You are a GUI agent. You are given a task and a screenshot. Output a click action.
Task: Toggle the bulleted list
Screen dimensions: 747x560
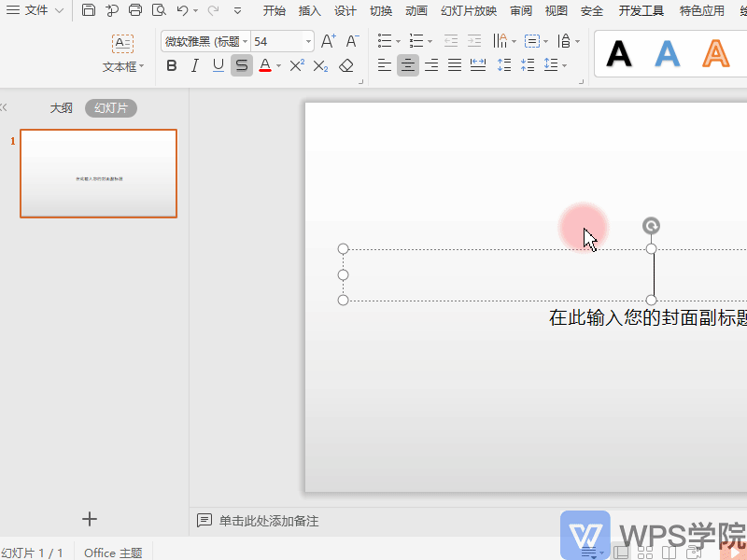pos(386,42)
